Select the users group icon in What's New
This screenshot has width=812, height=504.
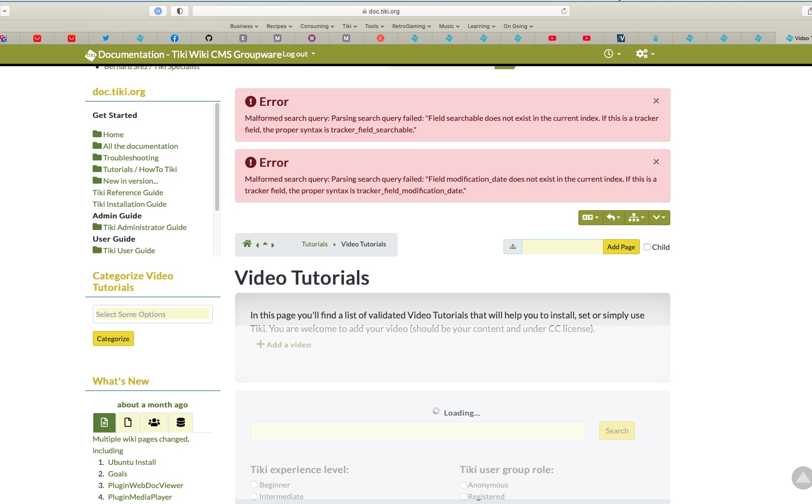click(x=154, y=422)
